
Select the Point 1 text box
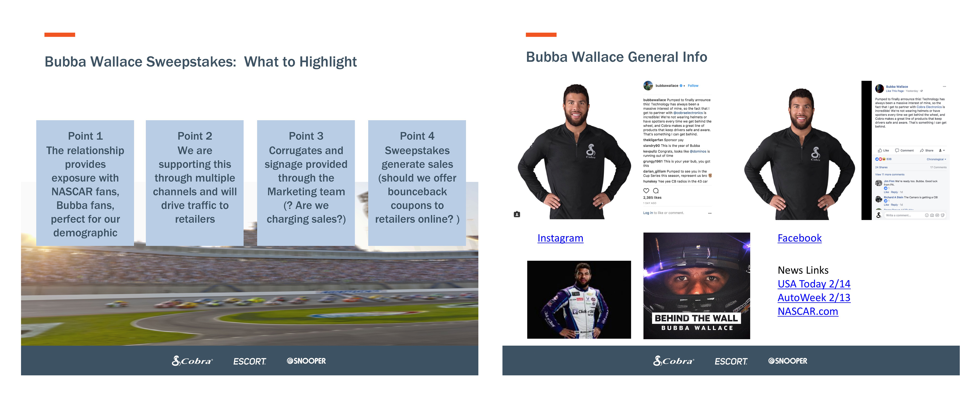(85, 183)
